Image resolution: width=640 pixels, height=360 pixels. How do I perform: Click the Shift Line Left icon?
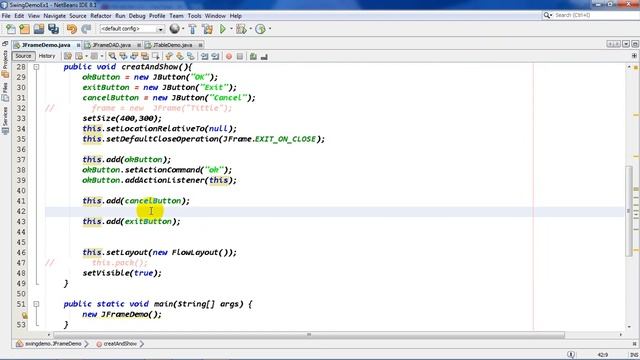click(x=204, y=56)
